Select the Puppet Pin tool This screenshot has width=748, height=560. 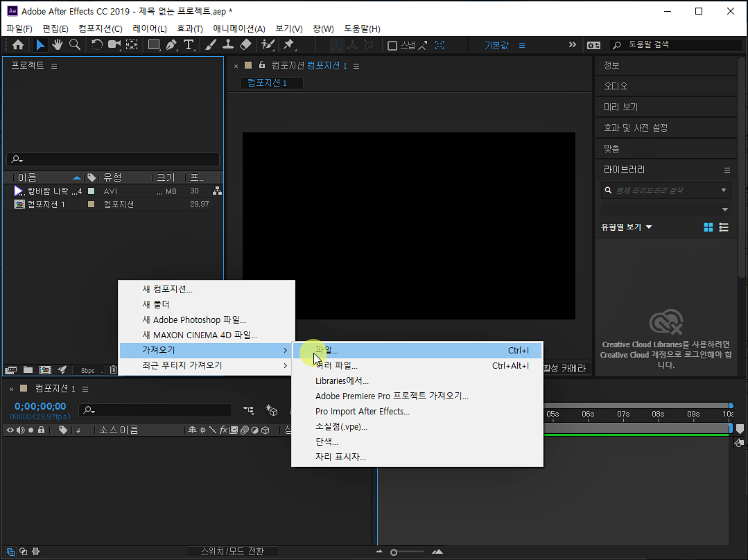click(288, 45)
